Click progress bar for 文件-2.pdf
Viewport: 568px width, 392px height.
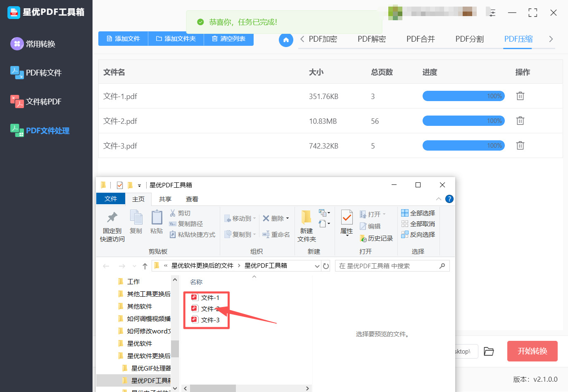tap(463, 120)
